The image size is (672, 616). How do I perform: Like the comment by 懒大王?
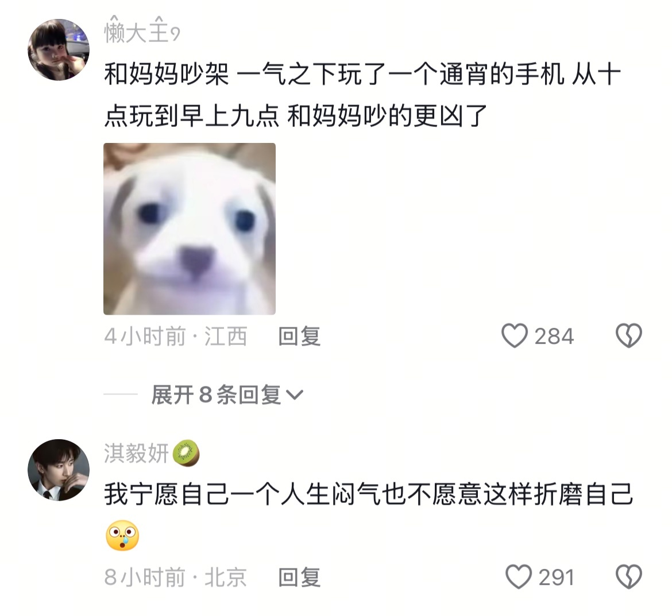(515, 336)
